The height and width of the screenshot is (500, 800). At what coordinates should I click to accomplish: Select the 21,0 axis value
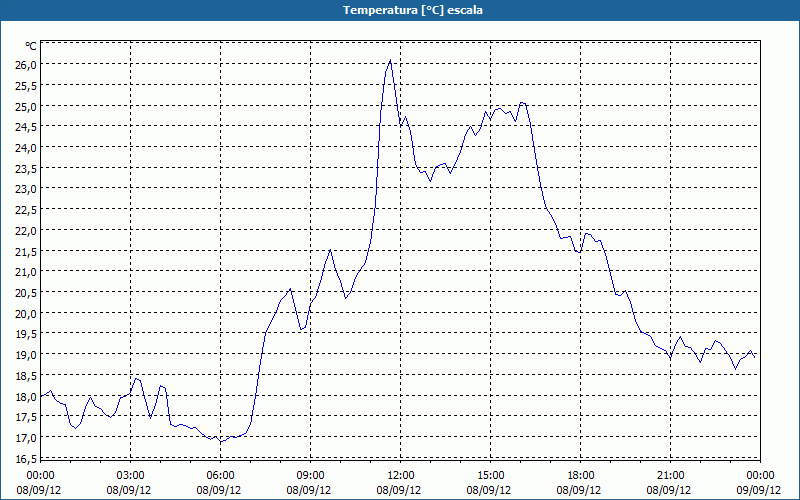pos(26,272)
